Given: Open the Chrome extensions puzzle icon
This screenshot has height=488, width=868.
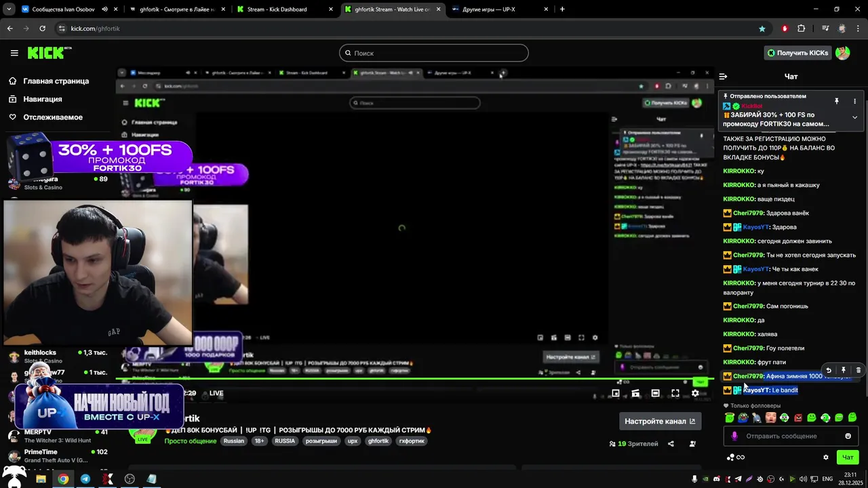Looking at the screenshot, I should 801,28.
